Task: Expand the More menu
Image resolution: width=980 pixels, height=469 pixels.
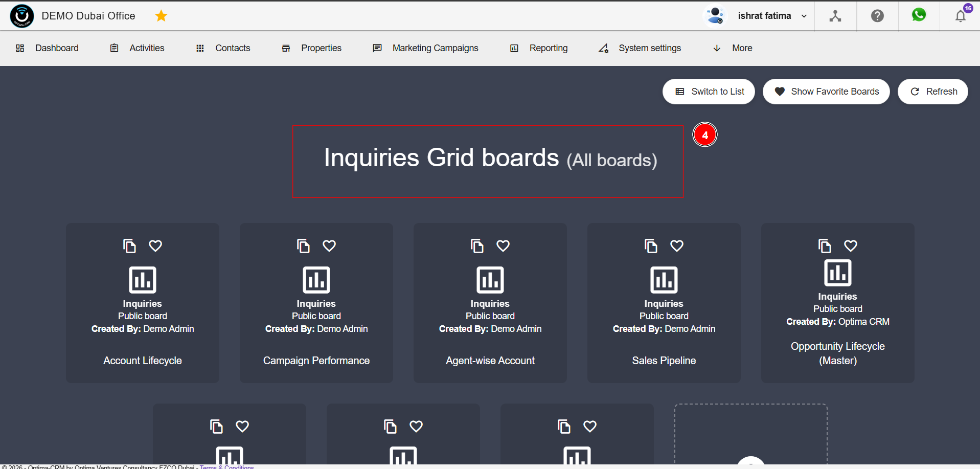Action: coord(732,48)
